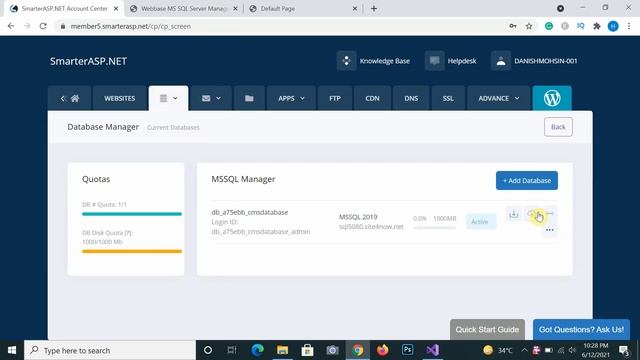The image size is (640, 360).
Task: Click the Active status badge
Action: 480,222
